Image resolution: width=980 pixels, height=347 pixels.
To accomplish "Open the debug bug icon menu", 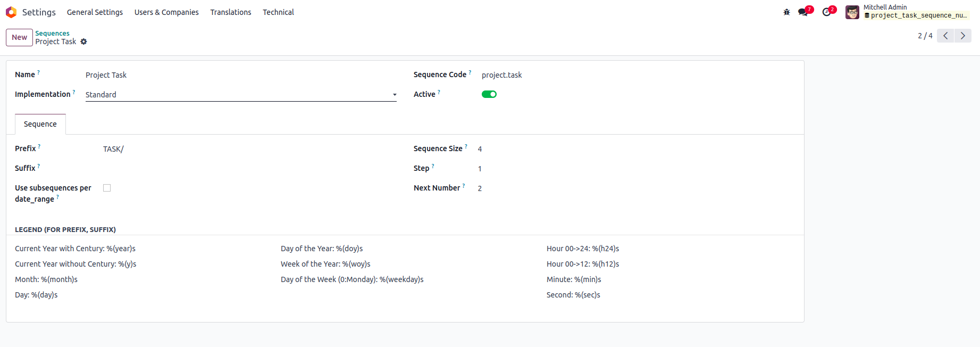I will 786,12.
